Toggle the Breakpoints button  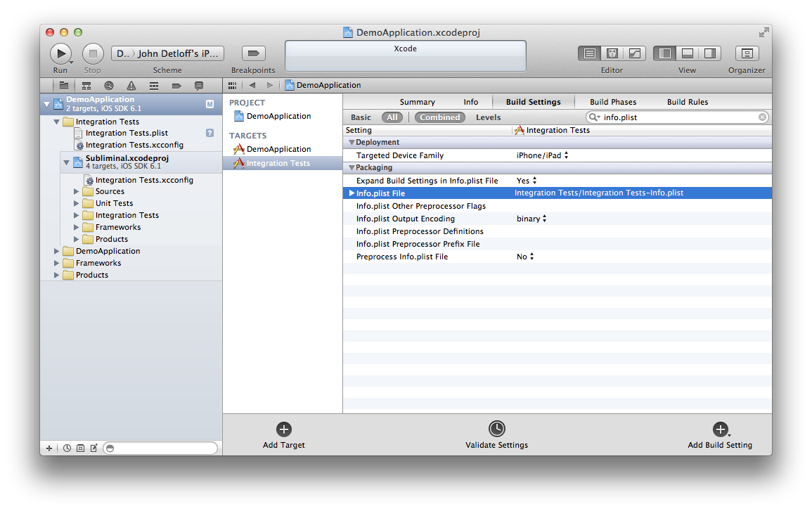(253, 53)
